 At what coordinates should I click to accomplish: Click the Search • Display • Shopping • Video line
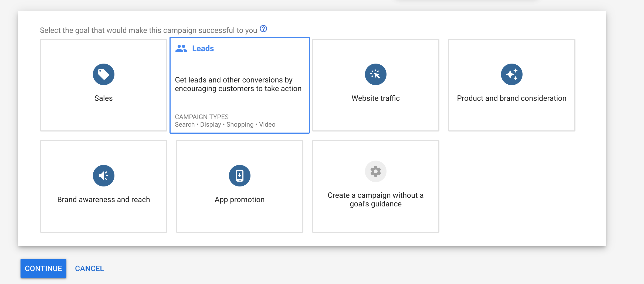(225, 124)
